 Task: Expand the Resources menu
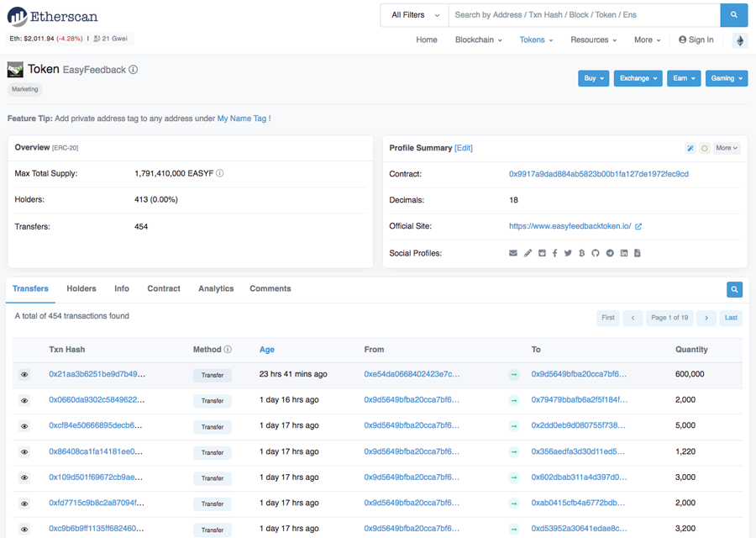point(593,40)
